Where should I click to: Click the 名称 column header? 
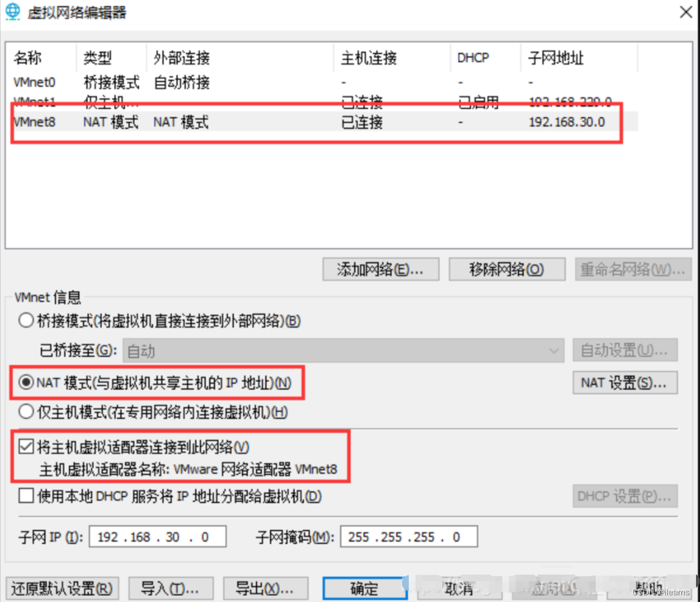[x=41, y=57]
